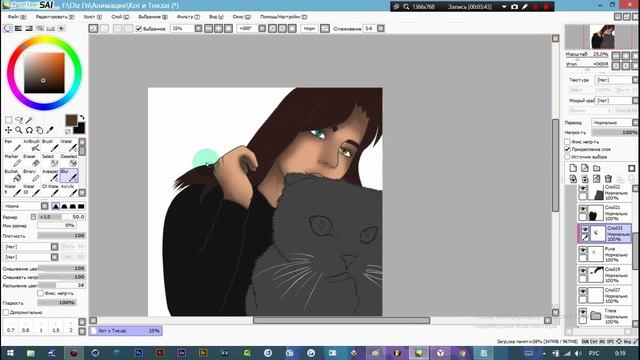Screen dimensions: 640x360
Task: Click the foreground color swatch
Action: tap(71, 120)
